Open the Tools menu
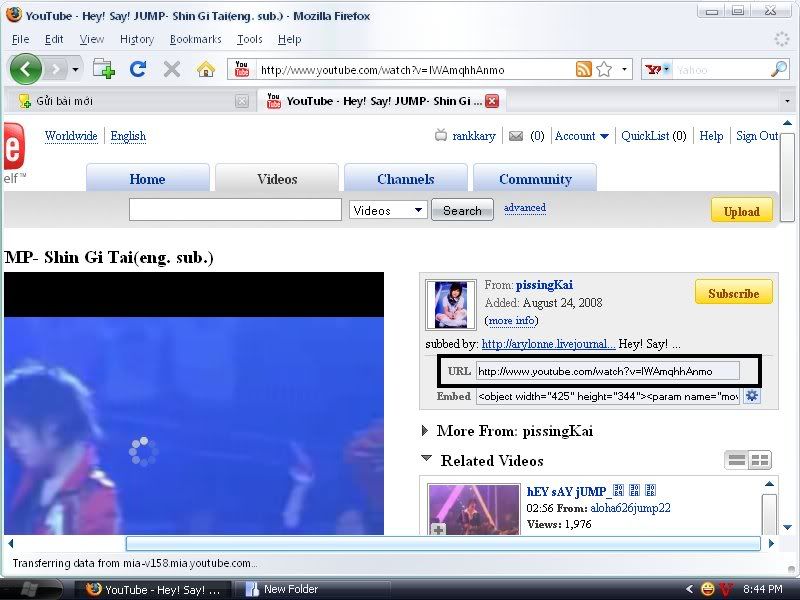This screenshot has height=600, width=800. tap(249, 39)
